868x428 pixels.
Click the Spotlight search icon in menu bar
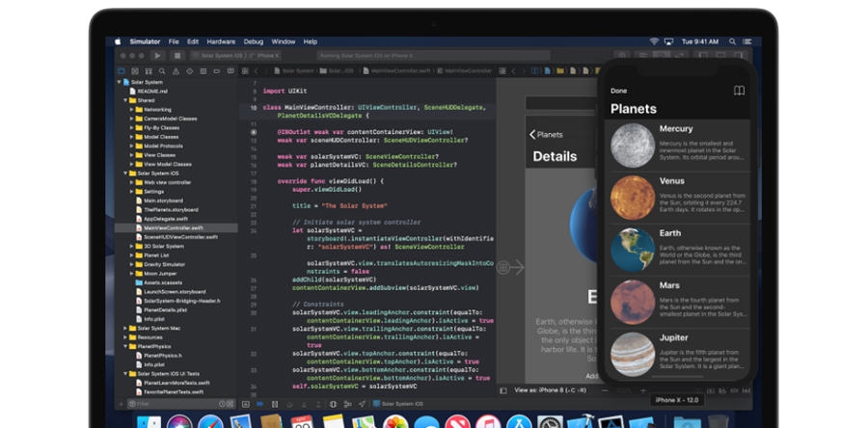[x=732, y=41]
